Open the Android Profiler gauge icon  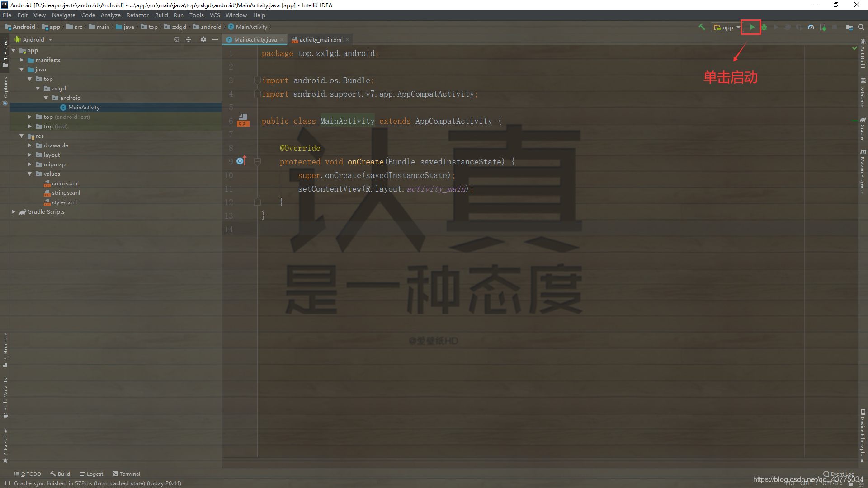click(x=811, y=27)
